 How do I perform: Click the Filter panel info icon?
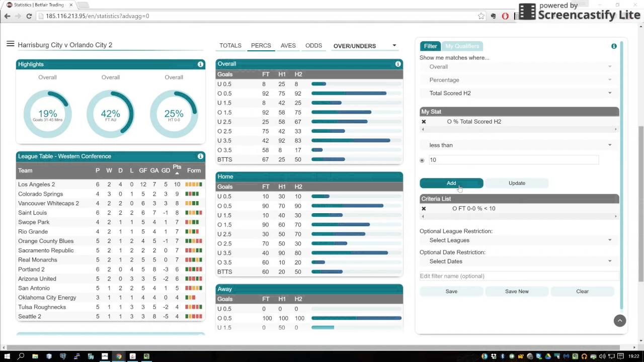(614, 46)
